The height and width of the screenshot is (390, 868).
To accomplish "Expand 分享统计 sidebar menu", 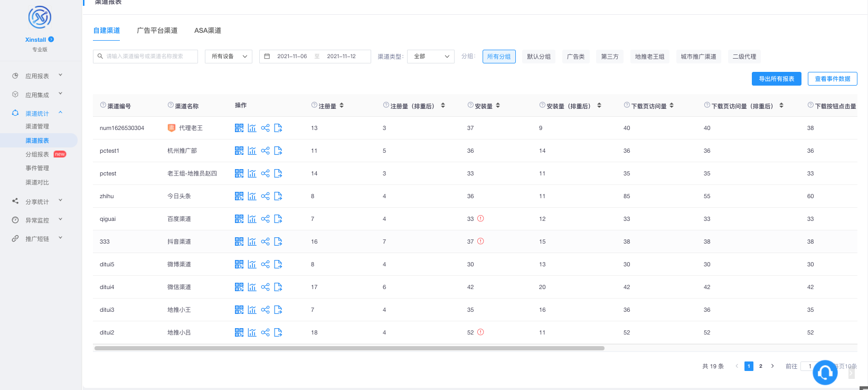I will [37, 201].
